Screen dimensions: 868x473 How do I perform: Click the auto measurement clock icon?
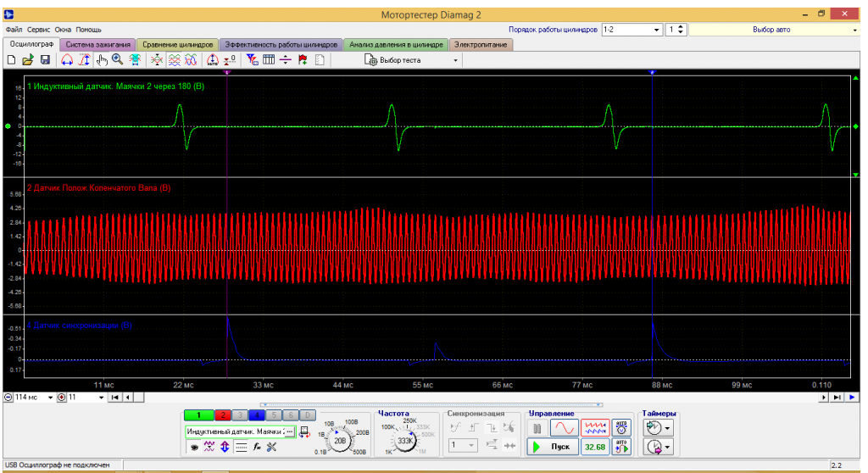(621, 427)
